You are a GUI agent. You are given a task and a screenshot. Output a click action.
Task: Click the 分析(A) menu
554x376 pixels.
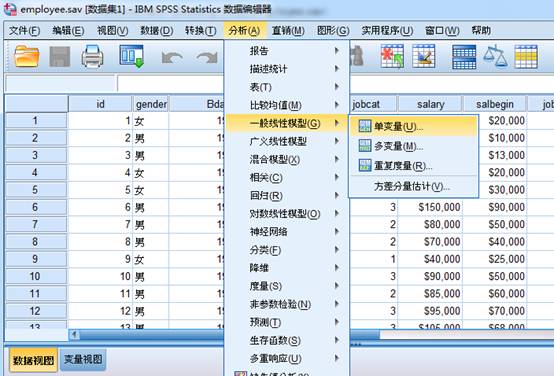[244, 31]
